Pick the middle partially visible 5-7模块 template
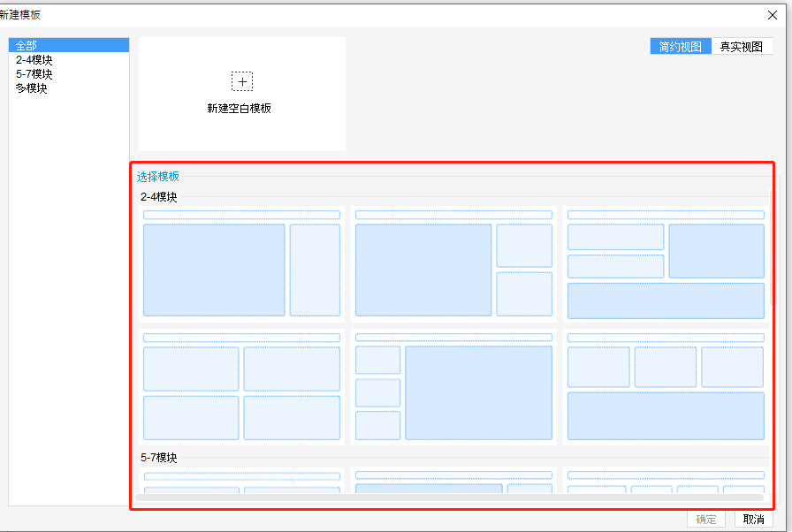The image size is (792, 532). click(453, 481)
